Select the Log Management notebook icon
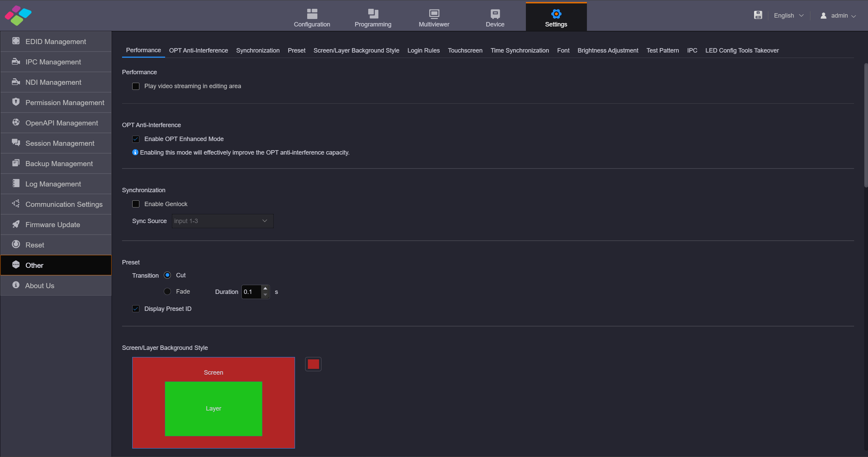The width and height of the screenshot is (868, 457). point(16,183)
